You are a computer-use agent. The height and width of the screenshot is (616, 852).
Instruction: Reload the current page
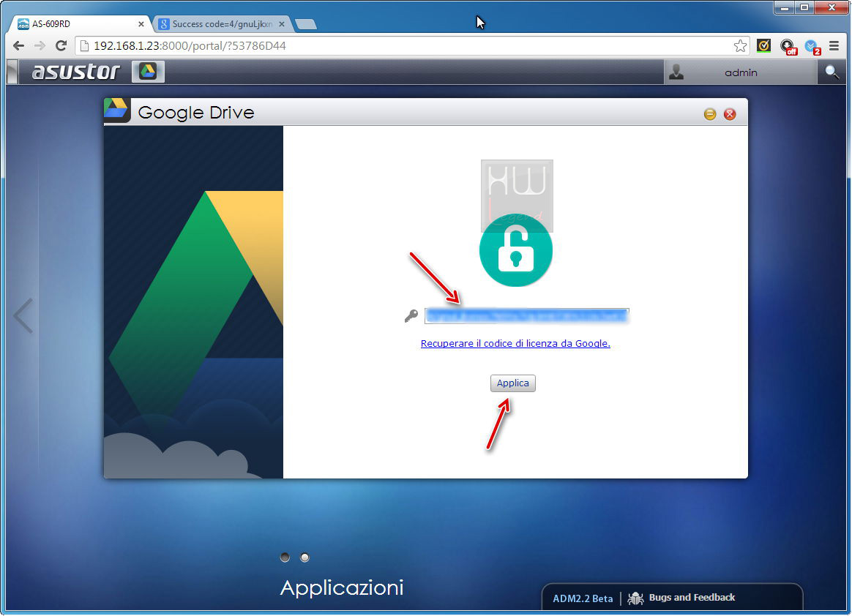tap(61, 45)
